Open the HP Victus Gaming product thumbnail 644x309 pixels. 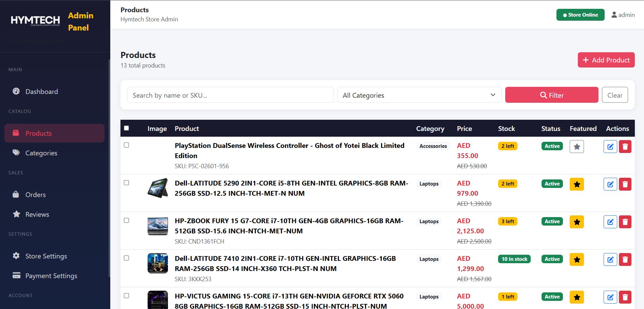[x=158, y=300]
